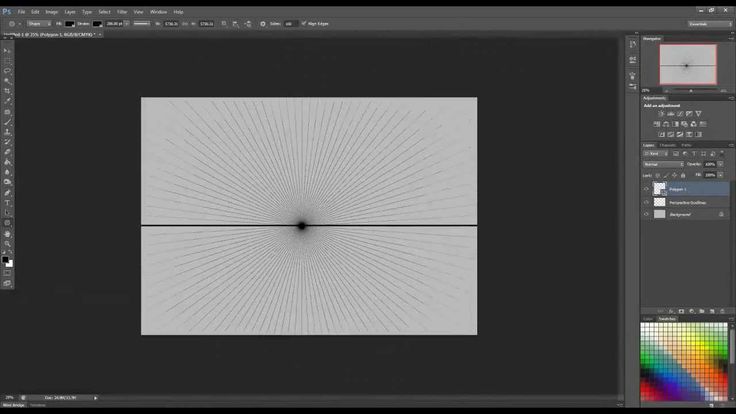Toggle lock transparent pixels
The image size is (736, 414).
pos(658,175)
